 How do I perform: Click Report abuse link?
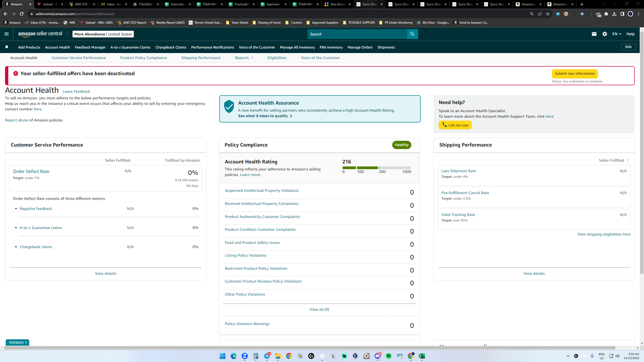coord(17,120)
